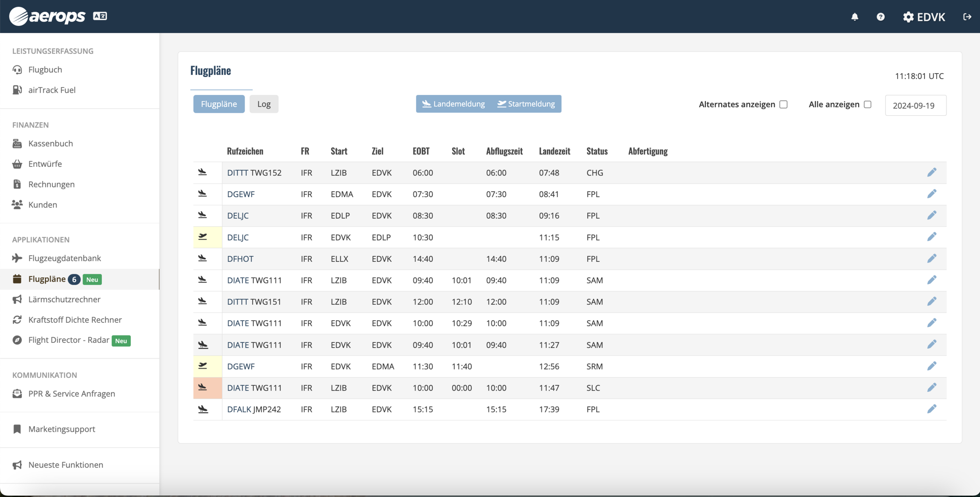
Task: Click SRM status in DGEWF row
Action: (x=594, y=367)
